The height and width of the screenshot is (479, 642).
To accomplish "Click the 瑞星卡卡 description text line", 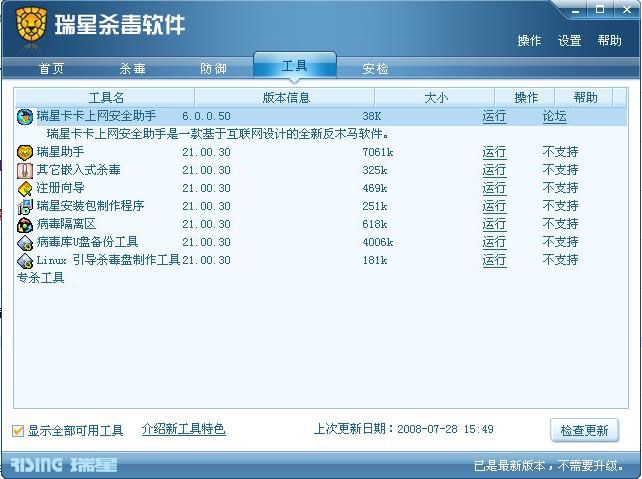I will point(217,134).
